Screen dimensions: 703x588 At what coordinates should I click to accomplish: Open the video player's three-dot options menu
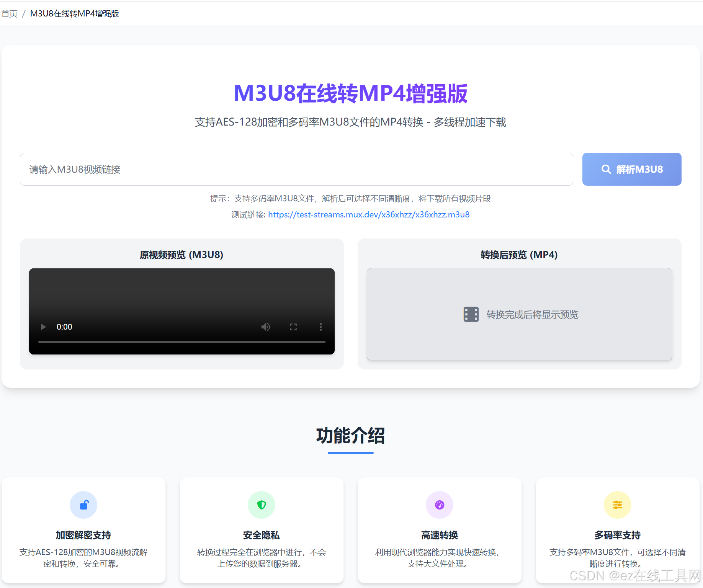(x=321, y=327)
